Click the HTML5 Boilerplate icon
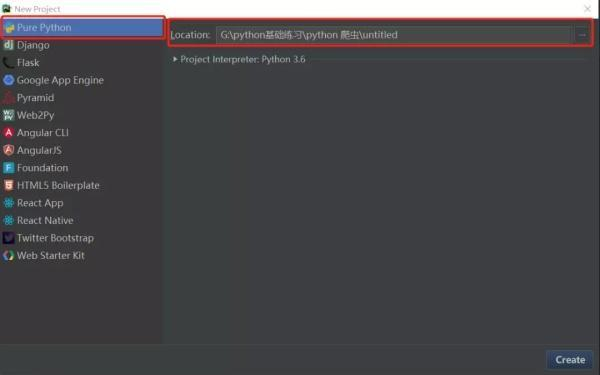 tap(8, 185)
